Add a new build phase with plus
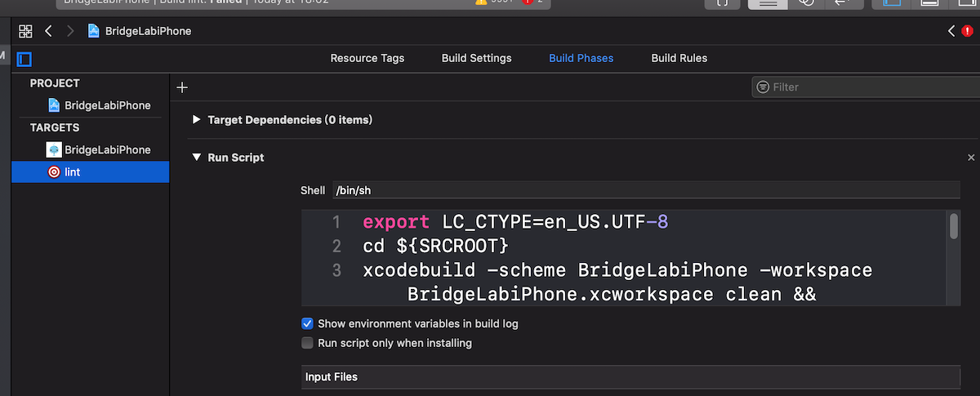980x396 pixels. (182, 87)
